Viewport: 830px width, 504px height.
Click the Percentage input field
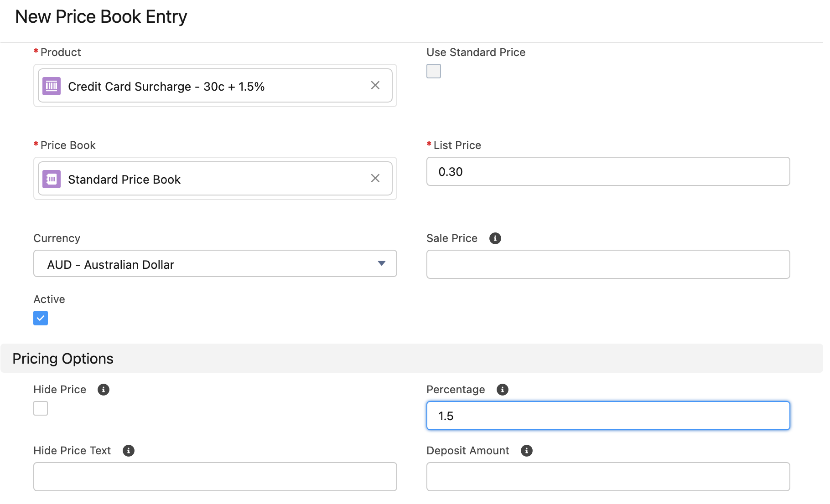[x=608, y=416]
